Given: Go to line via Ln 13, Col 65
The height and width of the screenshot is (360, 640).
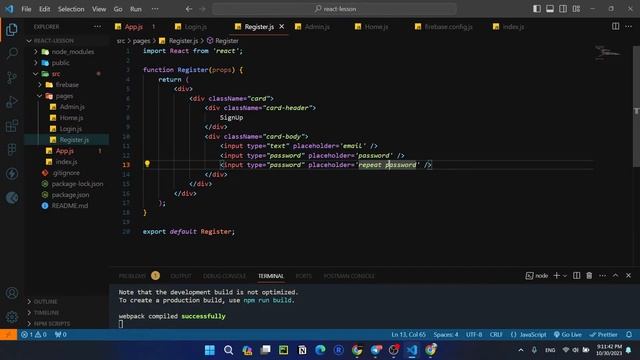Looking at the screenshot, I should point(409,335).
